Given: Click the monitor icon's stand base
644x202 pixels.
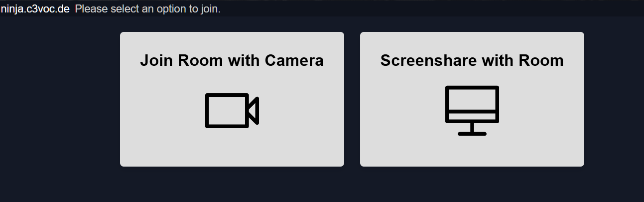Looking at the screenshot, I should (472, 133).
